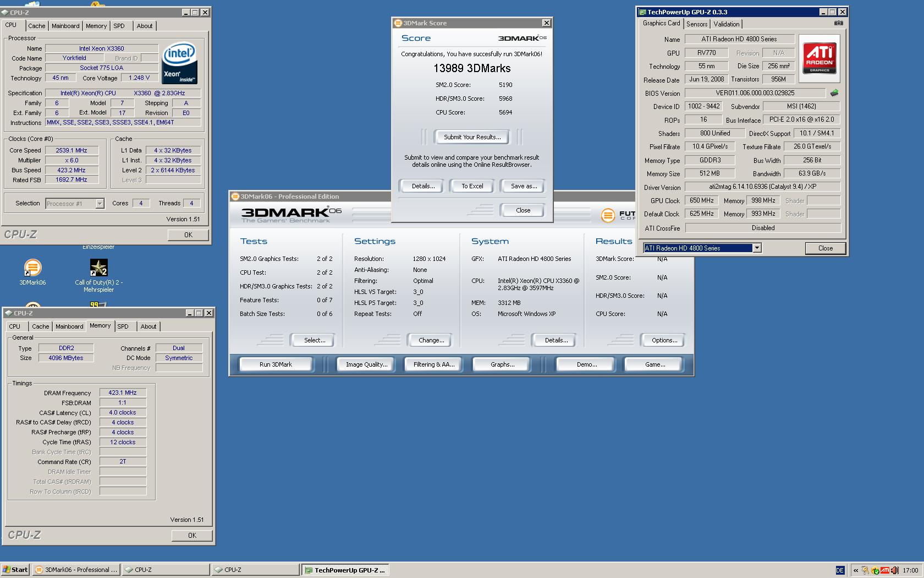Click Submit Your Results button

472,137
